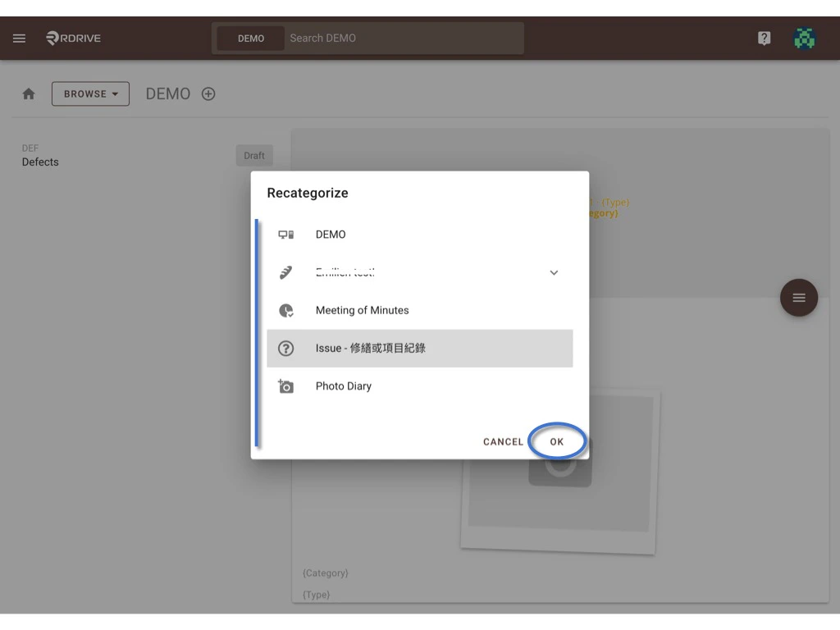Open the hamburger navigation menu

(x=20, y=38)
